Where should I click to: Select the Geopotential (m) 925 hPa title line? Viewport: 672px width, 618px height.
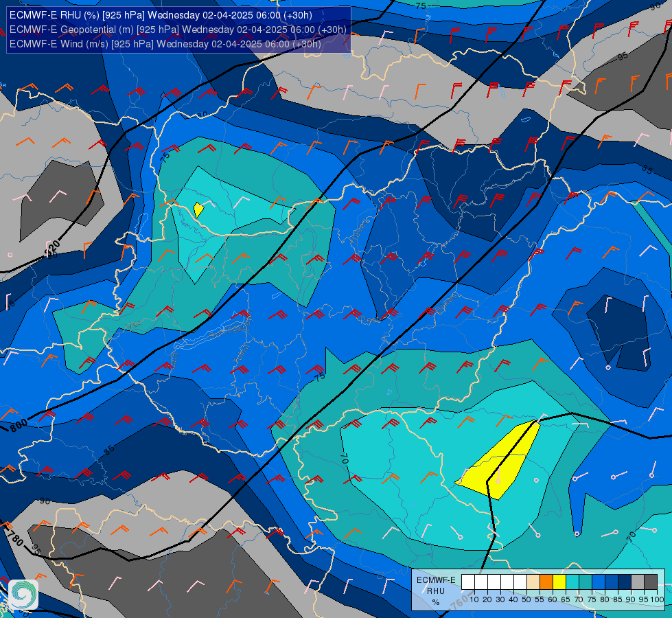(x=178, y=30)
